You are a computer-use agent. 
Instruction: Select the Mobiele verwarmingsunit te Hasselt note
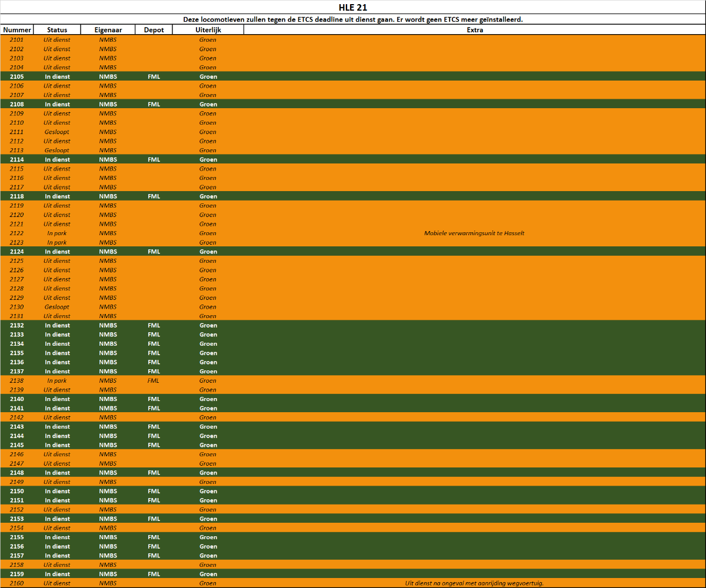(474, 233)
